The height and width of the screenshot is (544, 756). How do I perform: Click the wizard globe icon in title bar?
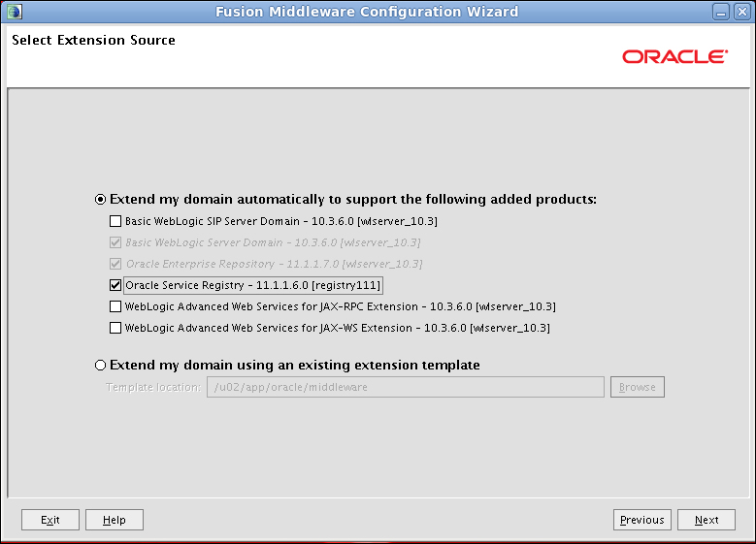14,11
